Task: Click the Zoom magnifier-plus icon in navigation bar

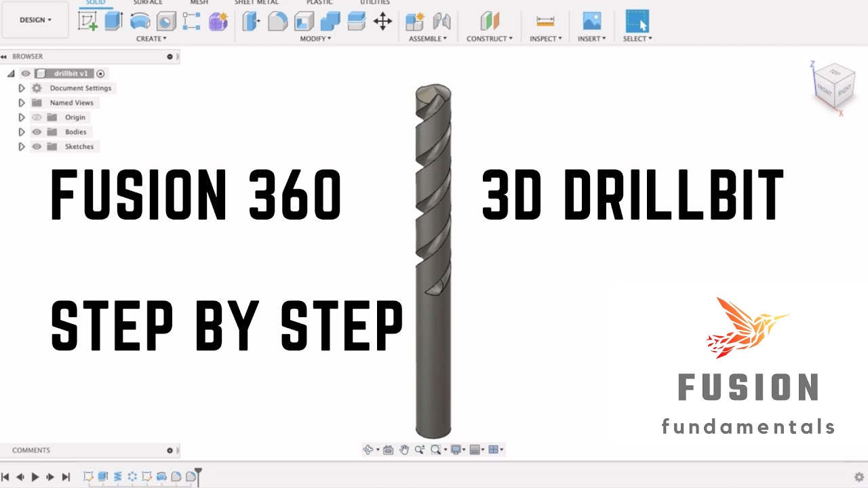Action: coord(420,449)
